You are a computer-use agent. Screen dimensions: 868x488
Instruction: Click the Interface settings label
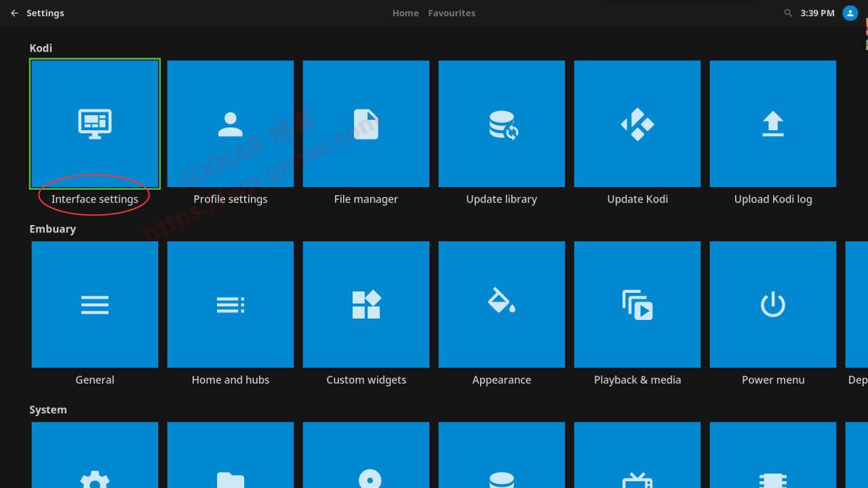coord(95,199)
